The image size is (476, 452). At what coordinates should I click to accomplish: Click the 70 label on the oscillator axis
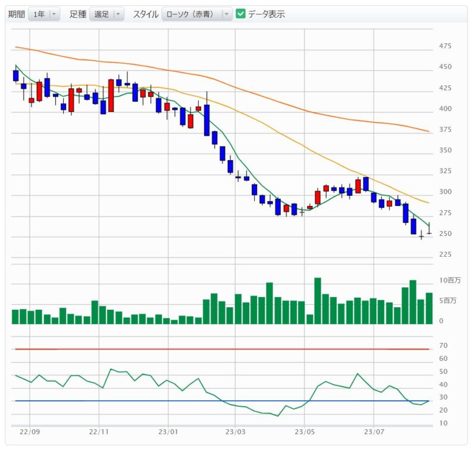pyautogui.click(x=443, y=345)
